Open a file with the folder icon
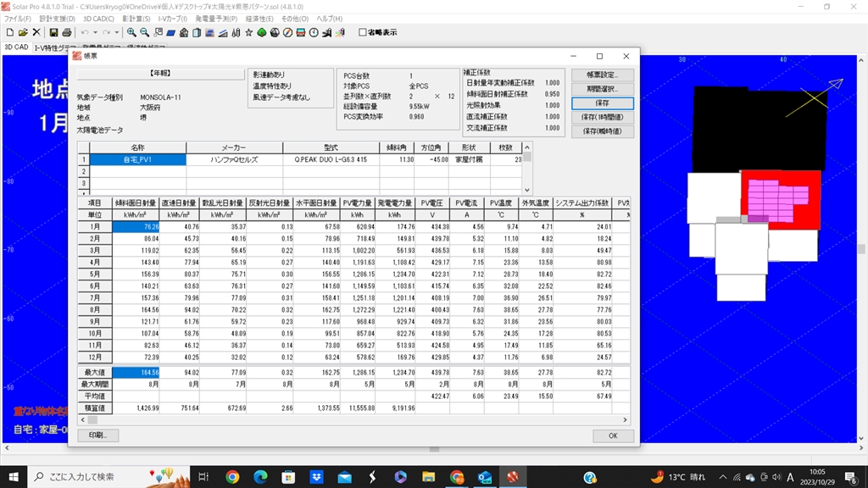This screenshot has height=488, width=868. (x=23, y=32)
